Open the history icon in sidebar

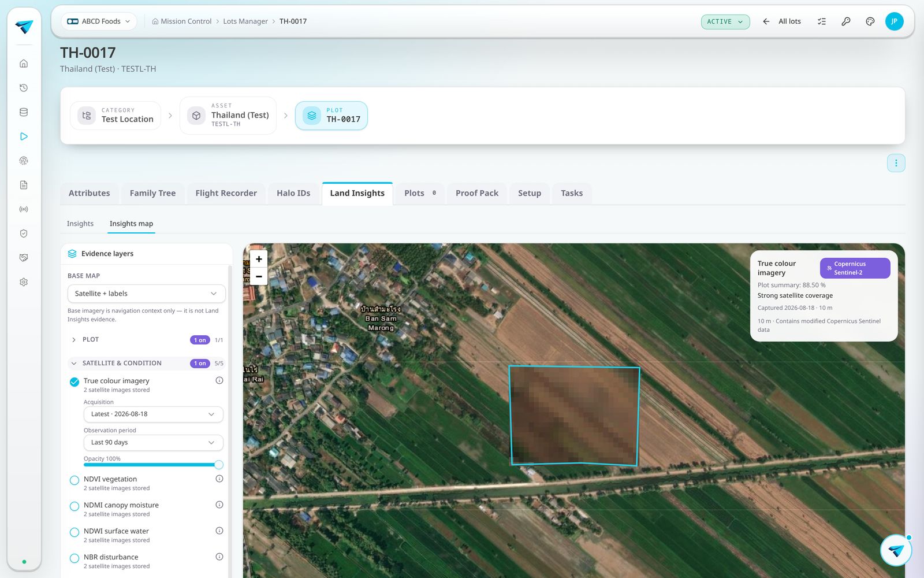tap(24, 88)
